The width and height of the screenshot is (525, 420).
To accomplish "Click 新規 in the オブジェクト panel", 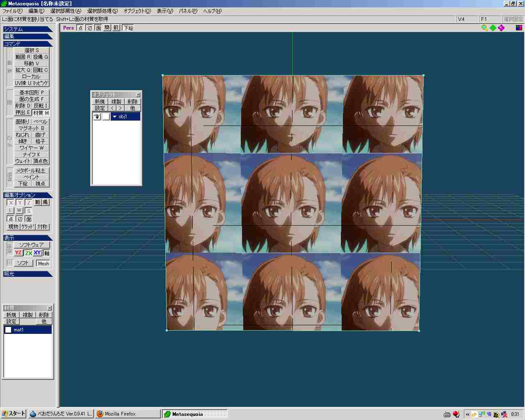I will (100, 102).
